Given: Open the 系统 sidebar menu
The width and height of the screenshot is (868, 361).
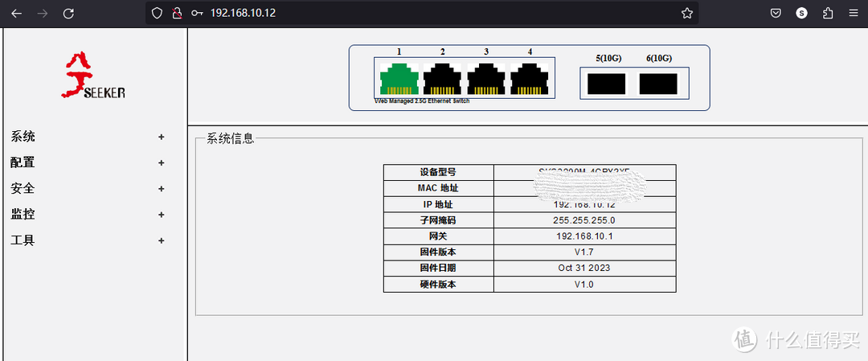Looking at the screenshot, I should (x=23, y=137).
